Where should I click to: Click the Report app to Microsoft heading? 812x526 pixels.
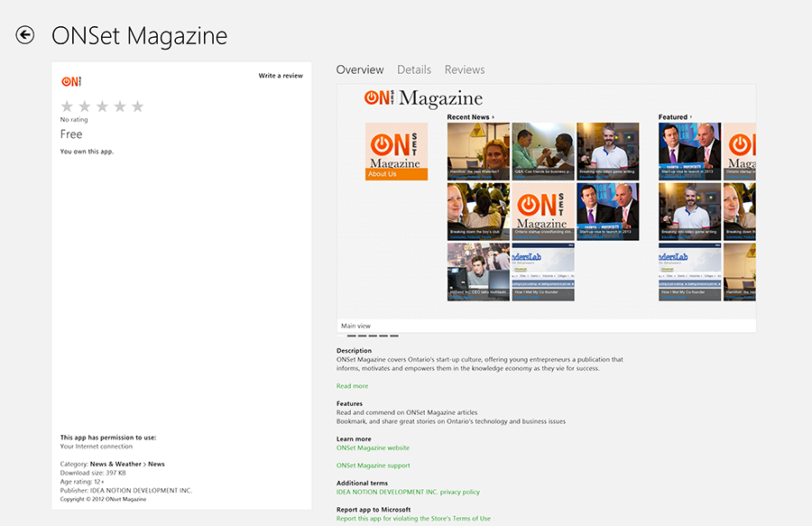click(374, 510)
